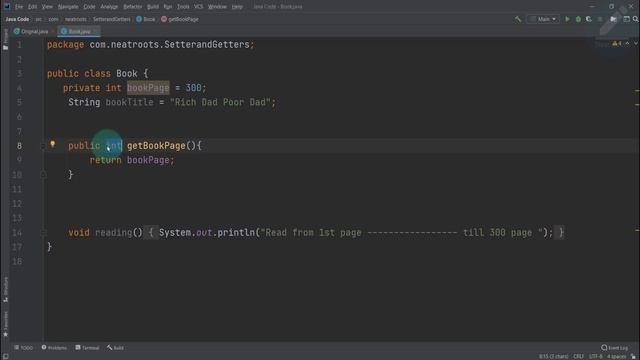Click the read-only lock icon in status bar
640x360 pixels.
633,356
